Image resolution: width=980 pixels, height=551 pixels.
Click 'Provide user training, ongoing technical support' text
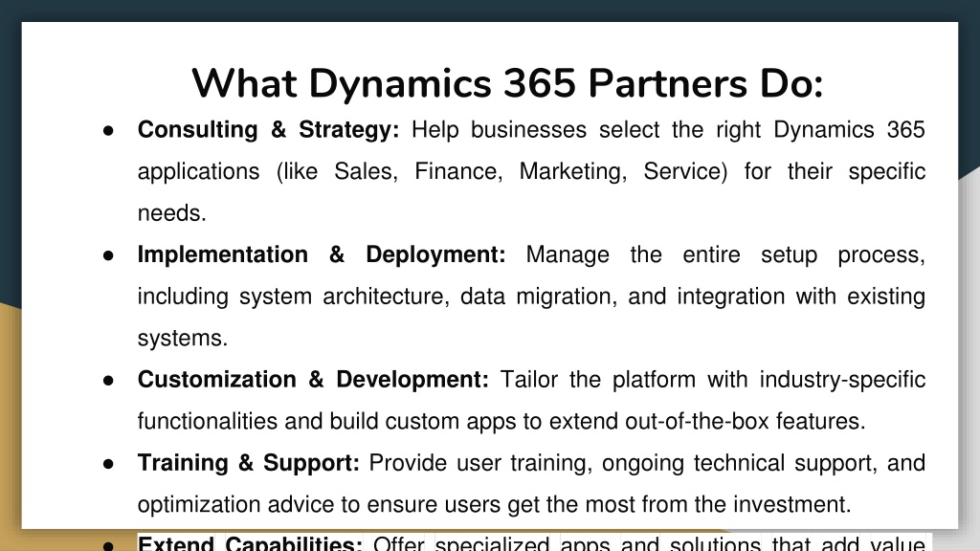pyautogui.click(x=622, y=463)
